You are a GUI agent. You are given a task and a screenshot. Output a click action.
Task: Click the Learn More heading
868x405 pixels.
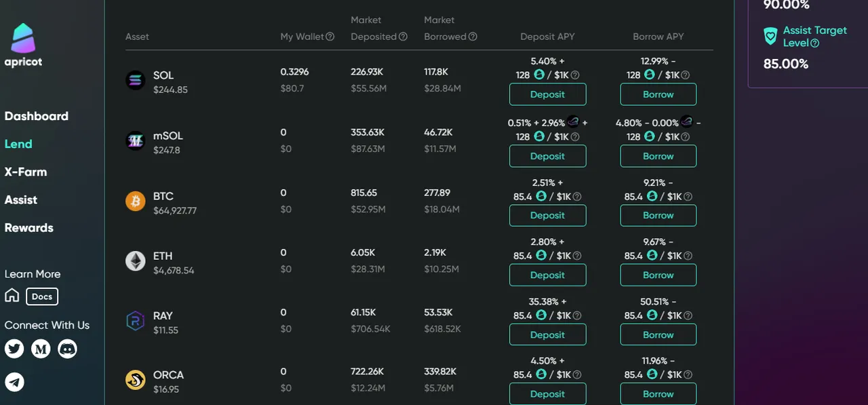point(33,274)
